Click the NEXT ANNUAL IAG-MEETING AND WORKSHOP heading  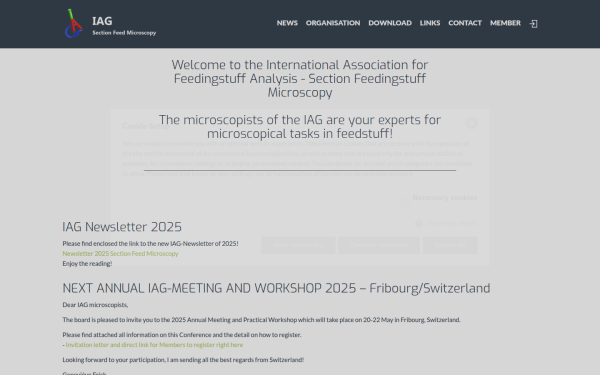coord(276,288)
